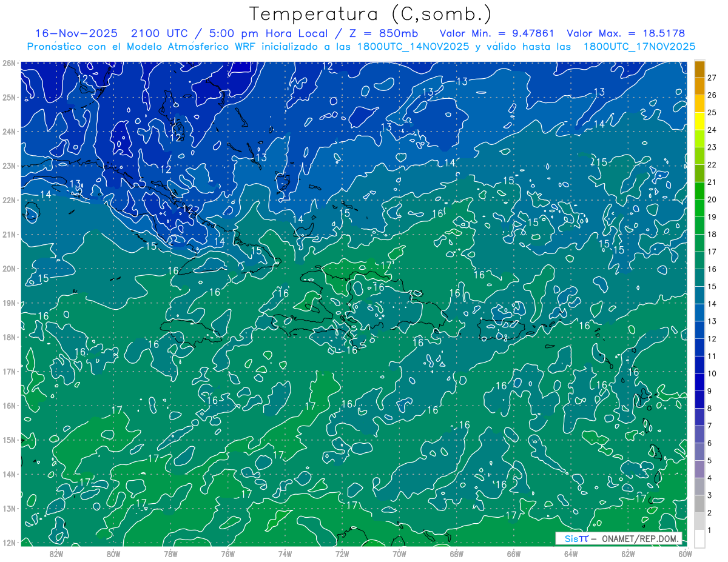
Task: Click the '62W' longitude axis label
Action: click(x=628, y=554)
